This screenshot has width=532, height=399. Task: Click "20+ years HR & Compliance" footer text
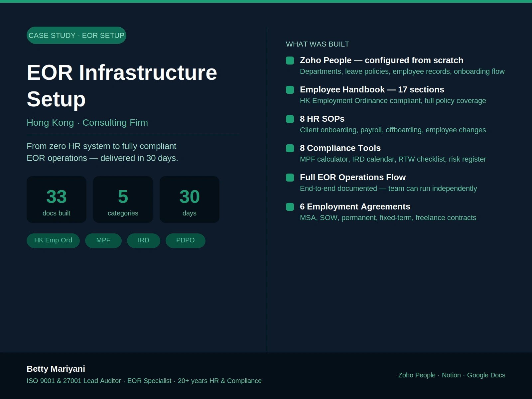220,381
